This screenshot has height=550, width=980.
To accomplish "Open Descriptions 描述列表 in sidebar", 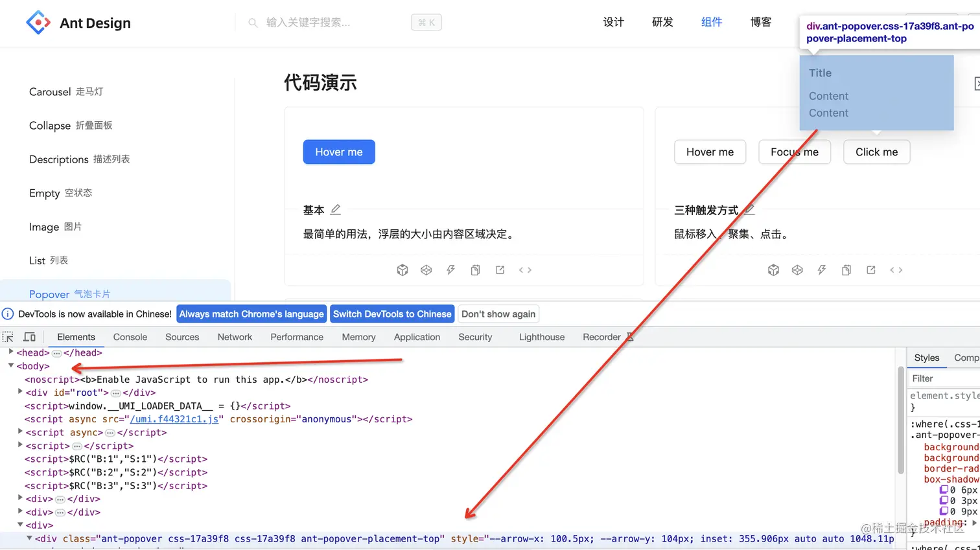I will pyautogui.click(x=80, y=159).
